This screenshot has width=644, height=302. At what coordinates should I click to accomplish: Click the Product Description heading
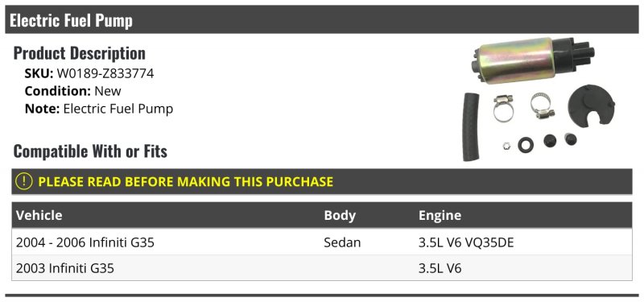point(79,53)
